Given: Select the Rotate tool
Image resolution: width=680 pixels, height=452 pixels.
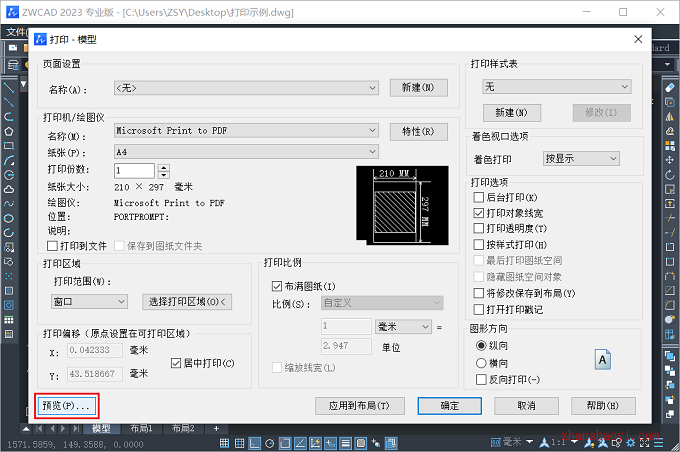Looking at the screenshot, I should 670,175.
